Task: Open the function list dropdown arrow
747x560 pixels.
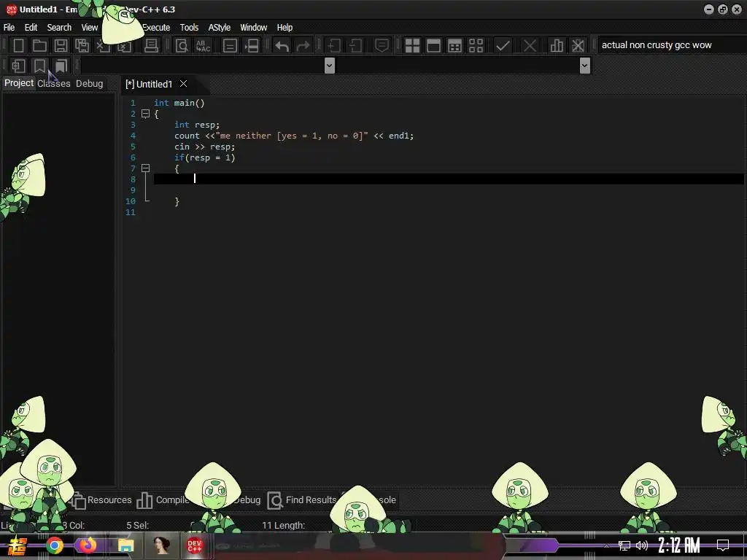Action: [585, 66]
